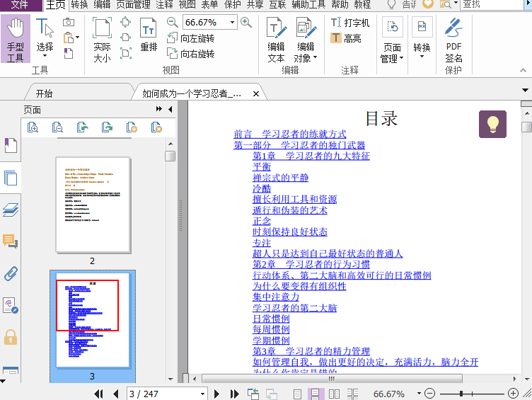
Task: Open link 擅长利用工具和资源
Action: click(295, 200)
